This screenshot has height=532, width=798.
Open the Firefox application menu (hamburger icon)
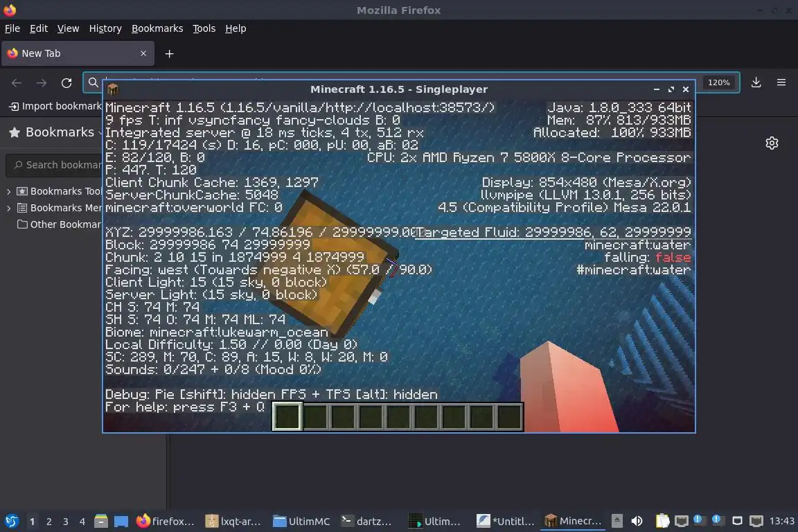[781, 82]
